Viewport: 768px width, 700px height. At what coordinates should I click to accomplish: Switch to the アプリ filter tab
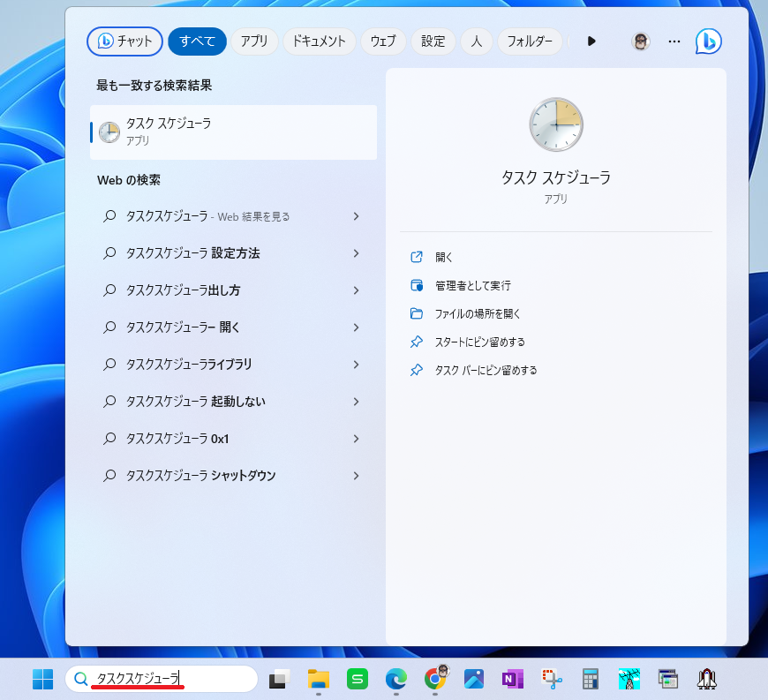254,41
